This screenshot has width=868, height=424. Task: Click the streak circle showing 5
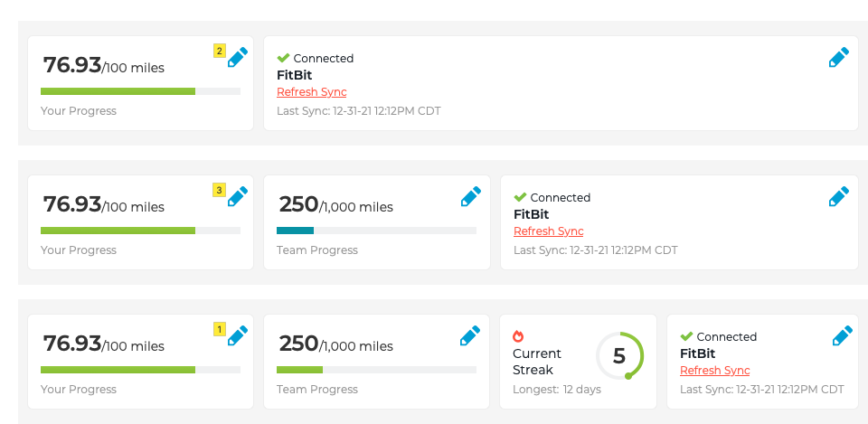(x=619, y=356)
